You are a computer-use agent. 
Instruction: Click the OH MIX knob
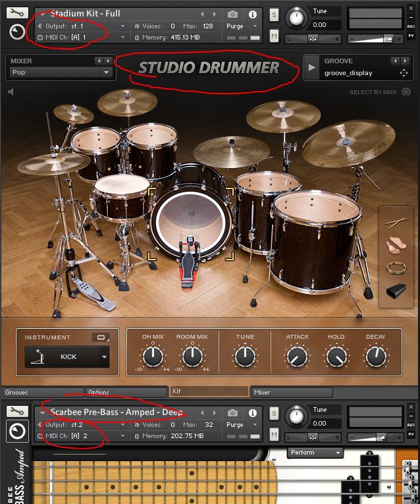[x=153, y=356]
